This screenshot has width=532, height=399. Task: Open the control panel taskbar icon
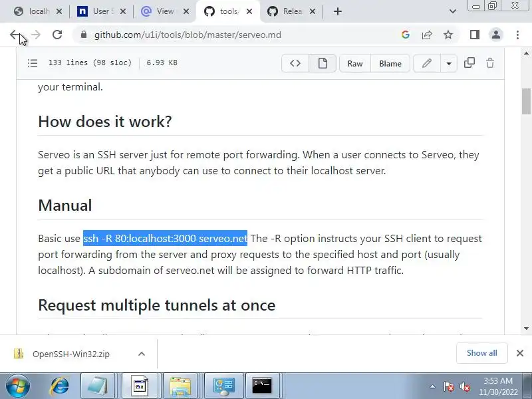[x=223, y=386]
